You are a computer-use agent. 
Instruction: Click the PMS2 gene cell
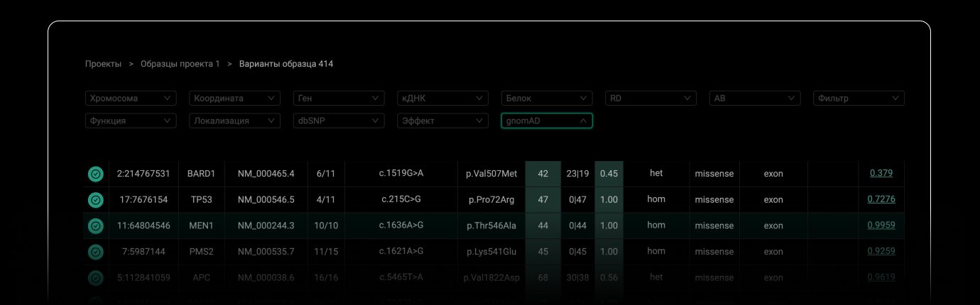point(201,252)
